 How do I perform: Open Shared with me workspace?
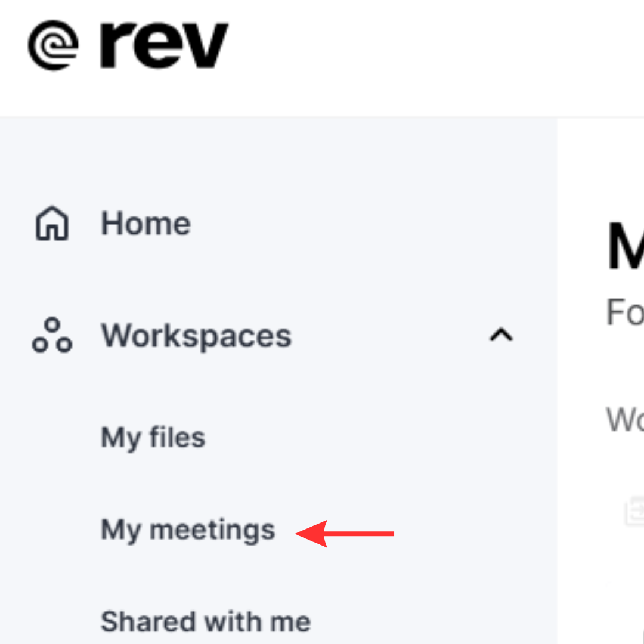[206, 621]
